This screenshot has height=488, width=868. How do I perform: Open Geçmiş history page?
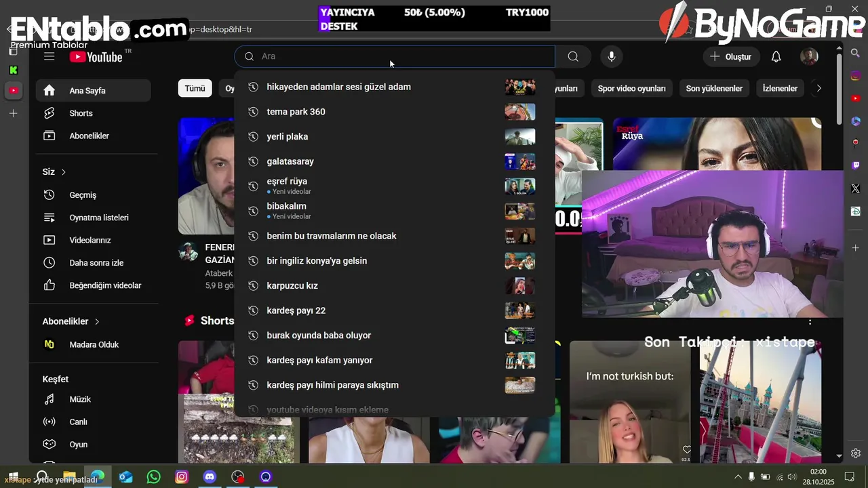93,195
